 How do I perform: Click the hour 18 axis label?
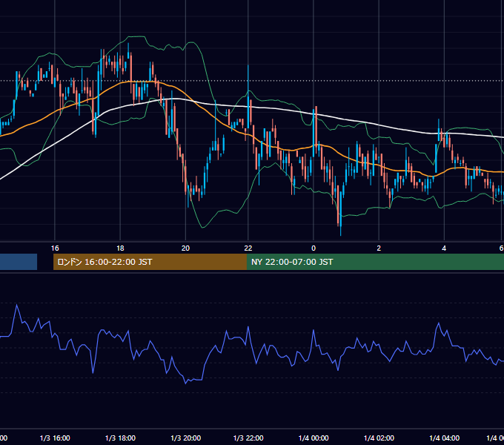pos(120,248)
